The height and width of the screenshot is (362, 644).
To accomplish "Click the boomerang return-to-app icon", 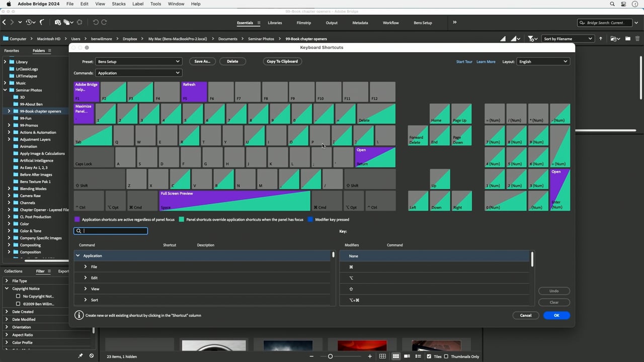I will [42, 22].
